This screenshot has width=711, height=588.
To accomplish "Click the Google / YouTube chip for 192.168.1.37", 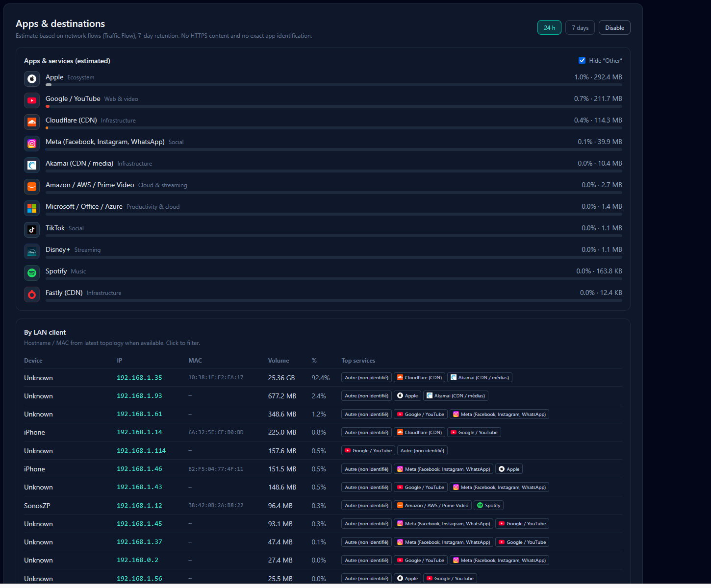I will pos(522,542).
